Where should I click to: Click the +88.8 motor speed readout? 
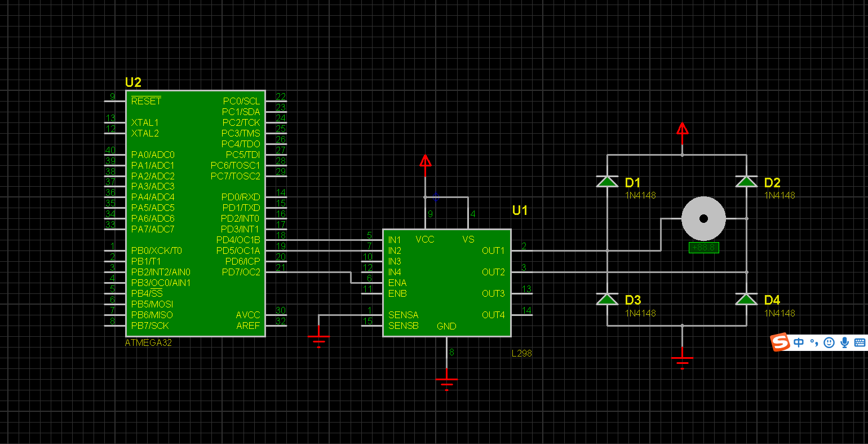click(x=704, y=248)
